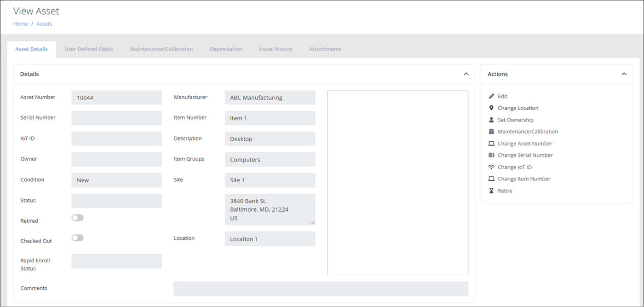Click the Retired label
Image resolution: width=644 pixels, height=307 pixels.
click(29, 221)
